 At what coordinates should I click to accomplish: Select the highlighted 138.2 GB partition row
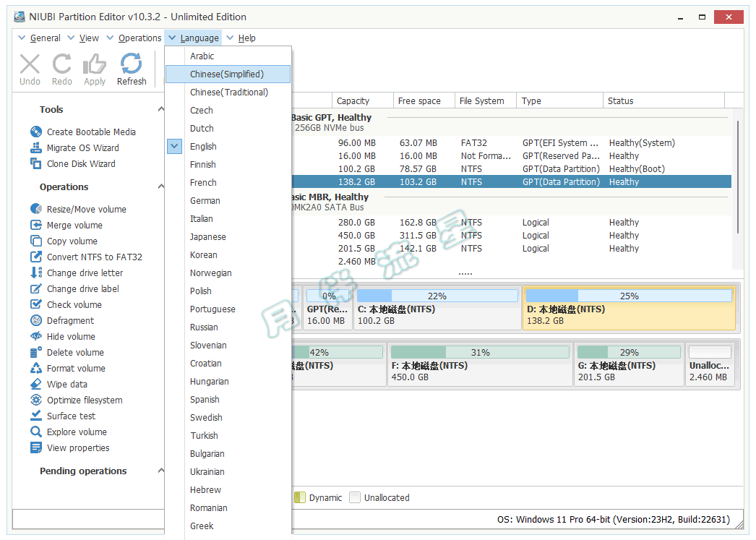(512, 181)
